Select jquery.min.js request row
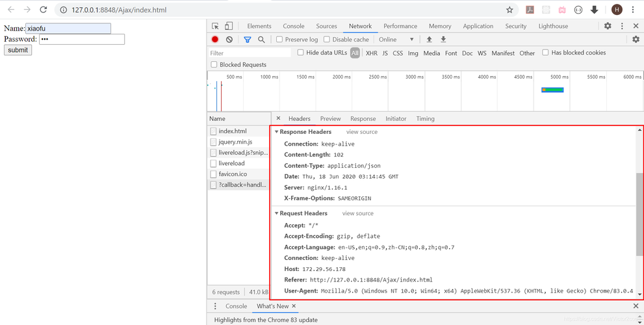The image size is (644, 325). (239, 142)
